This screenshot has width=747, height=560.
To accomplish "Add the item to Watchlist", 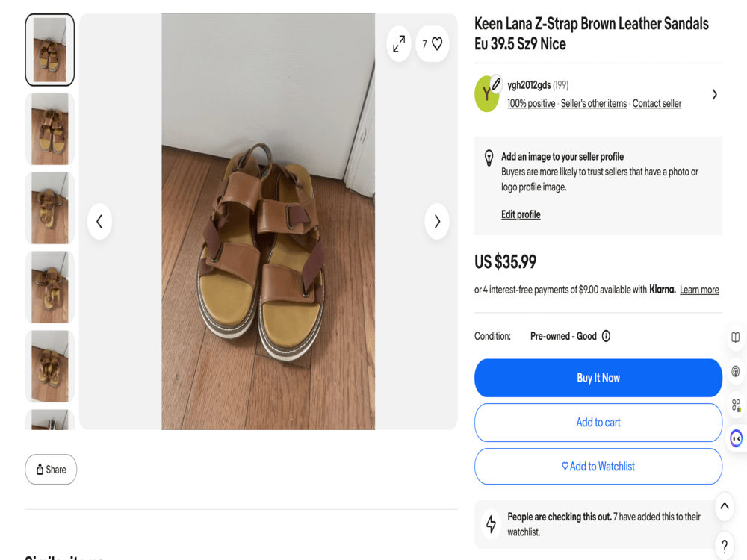I will pyautogui.click(x=598, y=467).
